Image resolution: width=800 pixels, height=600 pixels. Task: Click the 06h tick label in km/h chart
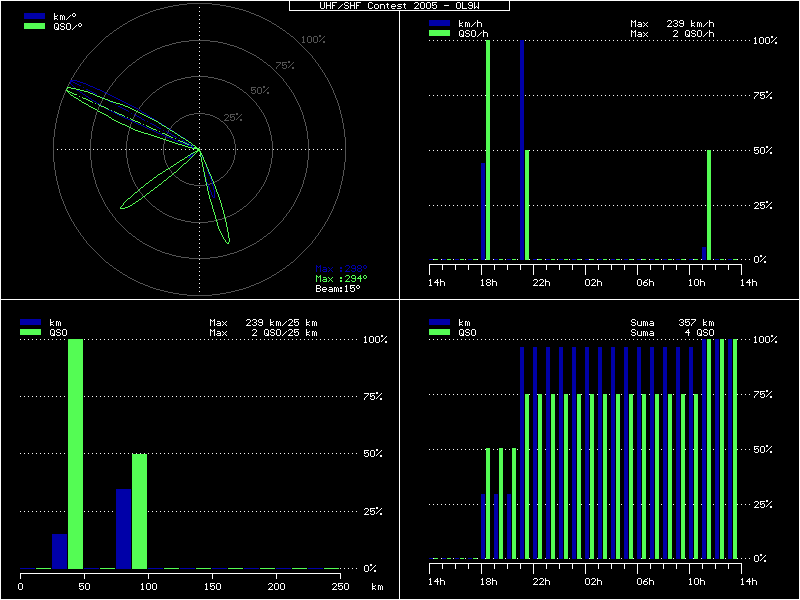[645, 283]
